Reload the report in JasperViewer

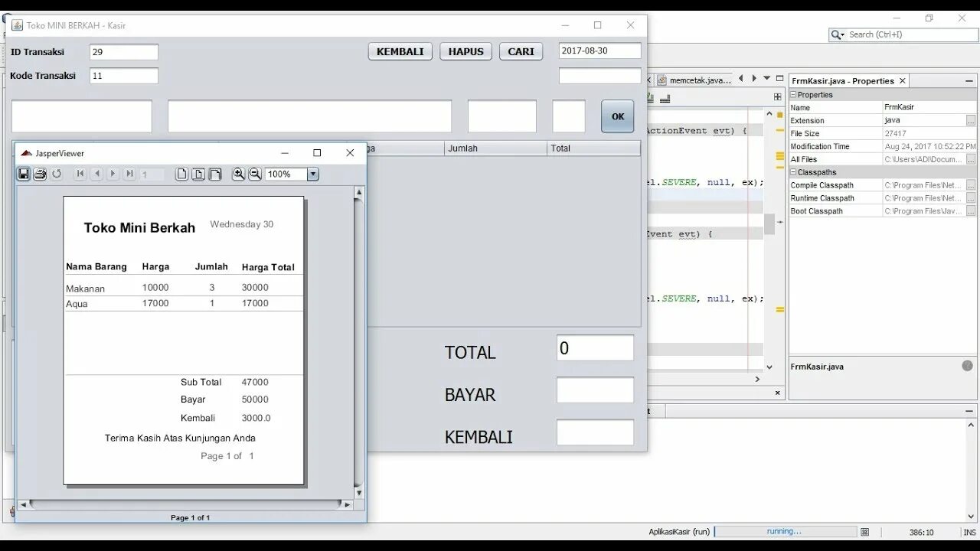(x=57, y=174)
